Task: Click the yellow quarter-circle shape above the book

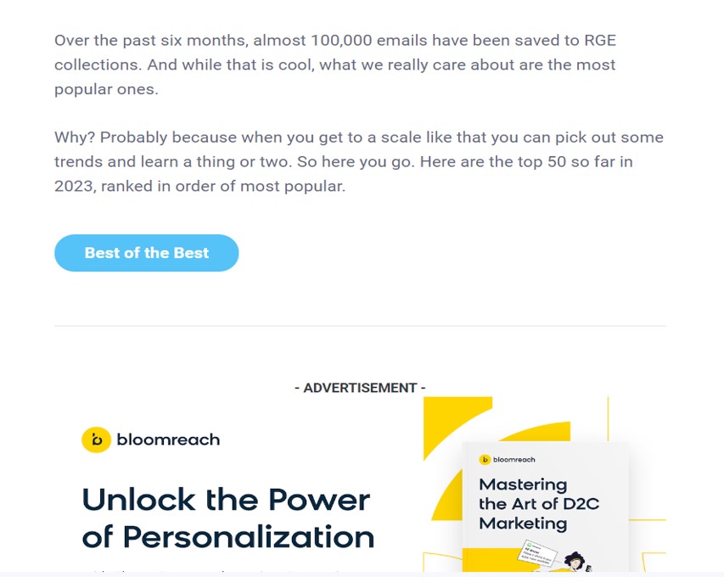Action: [x=457, y=428]
